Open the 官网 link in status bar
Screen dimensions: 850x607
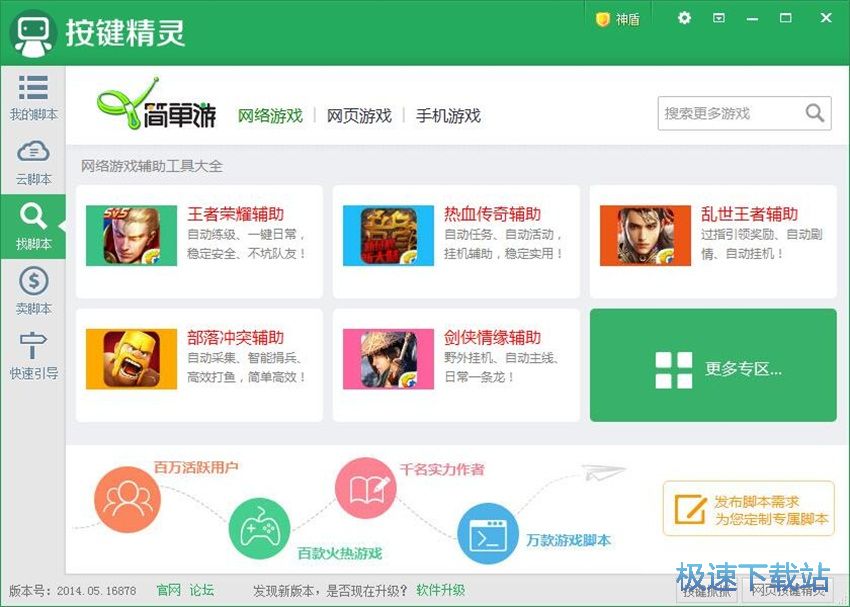168,590
